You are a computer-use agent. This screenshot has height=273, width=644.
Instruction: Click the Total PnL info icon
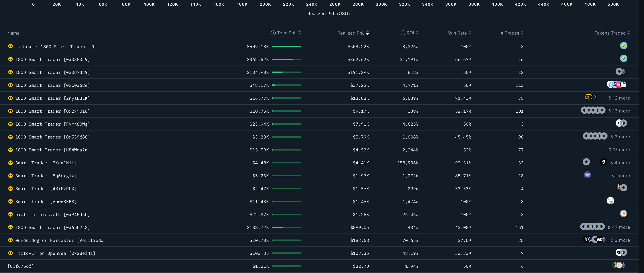click(x=273, y=33)
